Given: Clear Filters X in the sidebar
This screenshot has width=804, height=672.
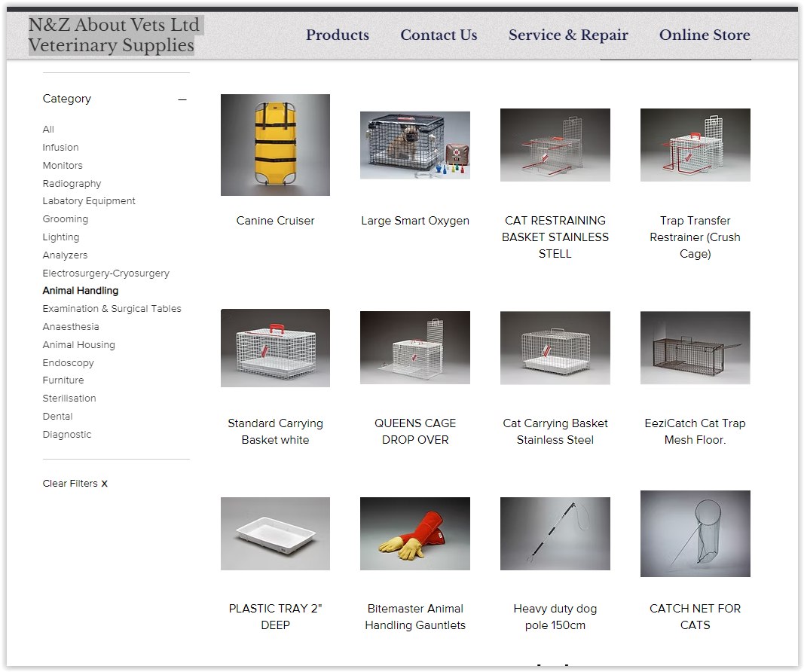Looking at the screenshot, I should click(75, 484).
